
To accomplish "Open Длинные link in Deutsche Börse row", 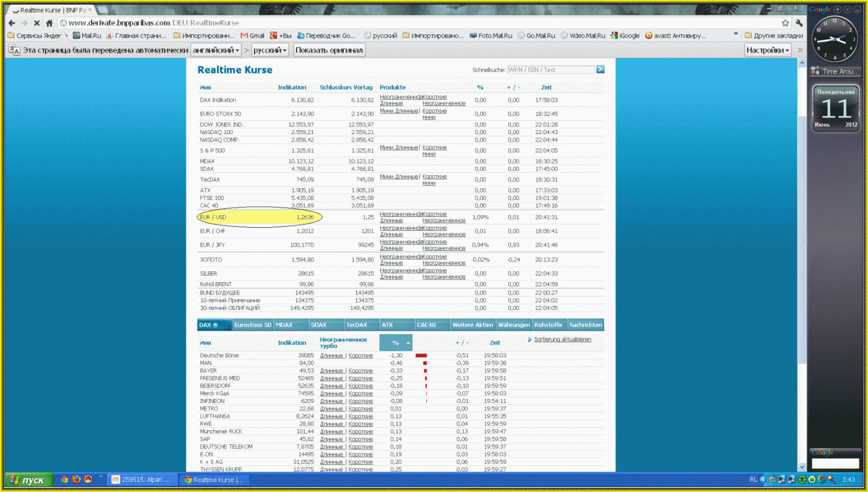I will [x=332, y=356].
